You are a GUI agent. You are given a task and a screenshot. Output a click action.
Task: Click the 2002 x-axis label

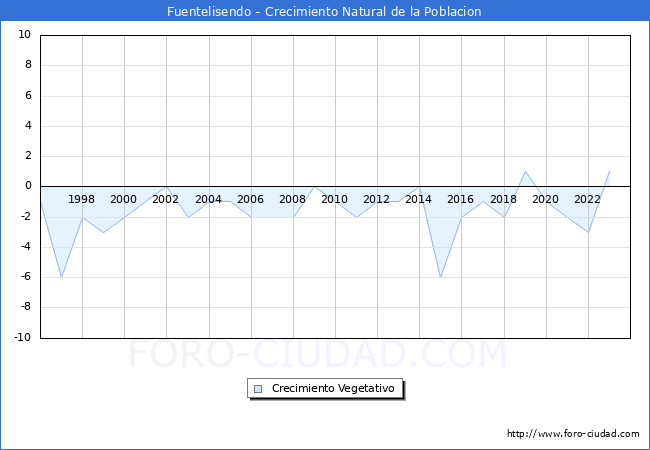click(165, 199)
